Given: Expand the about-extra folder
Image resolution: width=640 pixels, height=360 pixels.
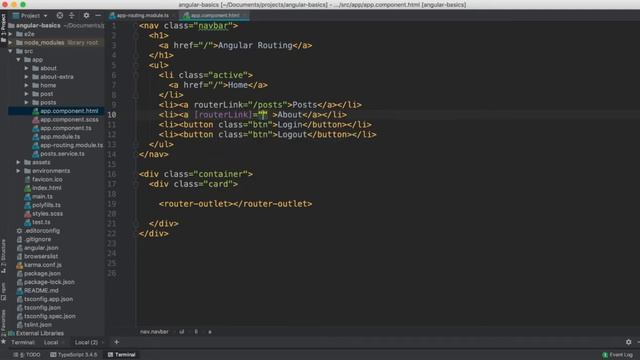Looking at the screenshot, I should pos(27,77).
